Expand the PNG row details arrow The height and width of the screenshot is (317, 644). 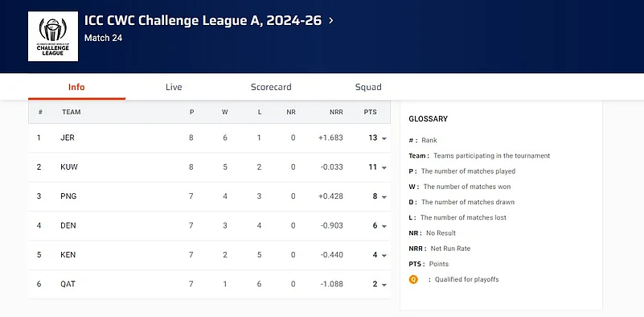(384, 197)
